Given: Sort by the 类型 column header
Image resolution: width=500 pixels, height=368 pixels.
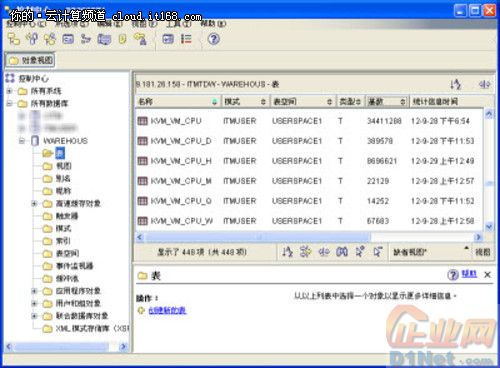Looking at the screenshot, I should click(350, 102).
